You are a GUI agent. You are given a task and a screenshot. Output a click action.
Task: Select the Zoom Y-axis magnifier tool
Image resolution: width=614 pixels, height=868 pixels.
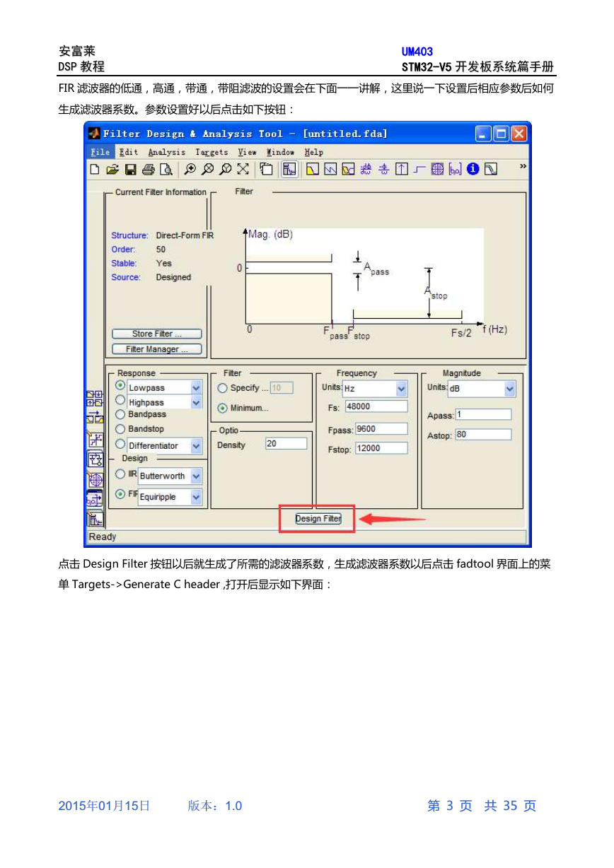click(x=225, y=169)
